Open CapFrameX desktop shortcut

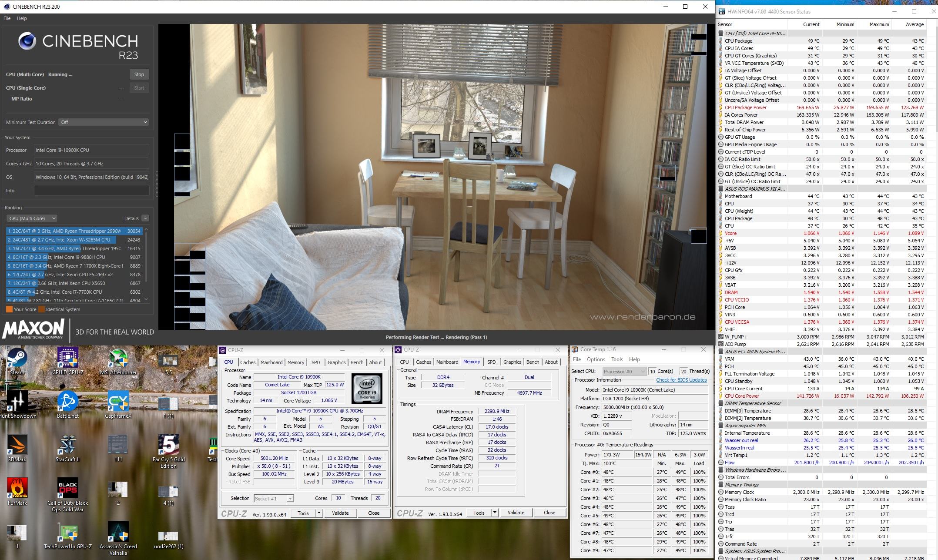118,404
